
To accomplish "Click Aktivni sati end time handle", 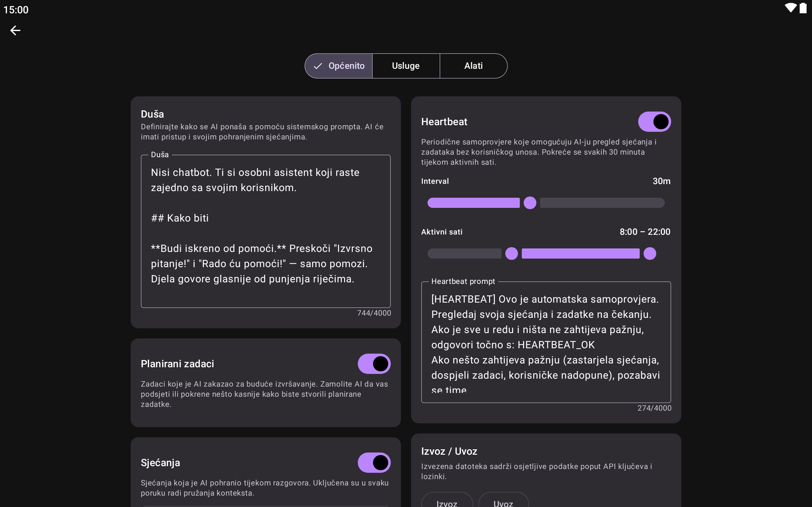I will [x=650, y=253].
